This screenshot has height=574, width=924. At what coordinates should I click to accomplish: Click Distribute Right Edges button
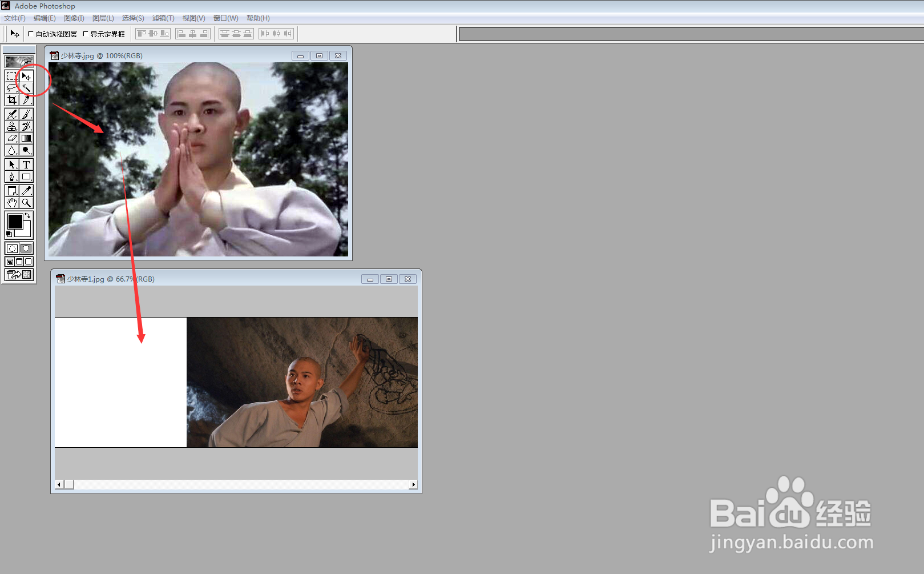(x=288, y=34)
